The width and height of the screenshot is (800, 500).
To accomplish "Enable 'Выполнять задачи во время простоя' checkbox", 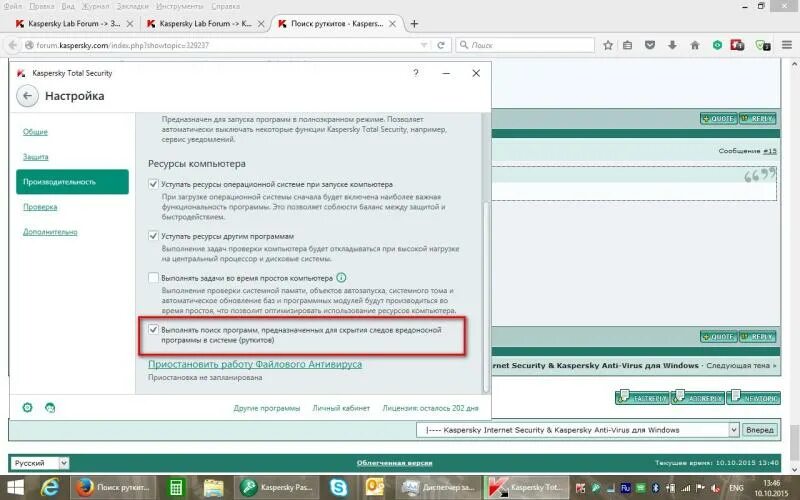I will coord(153,278).
